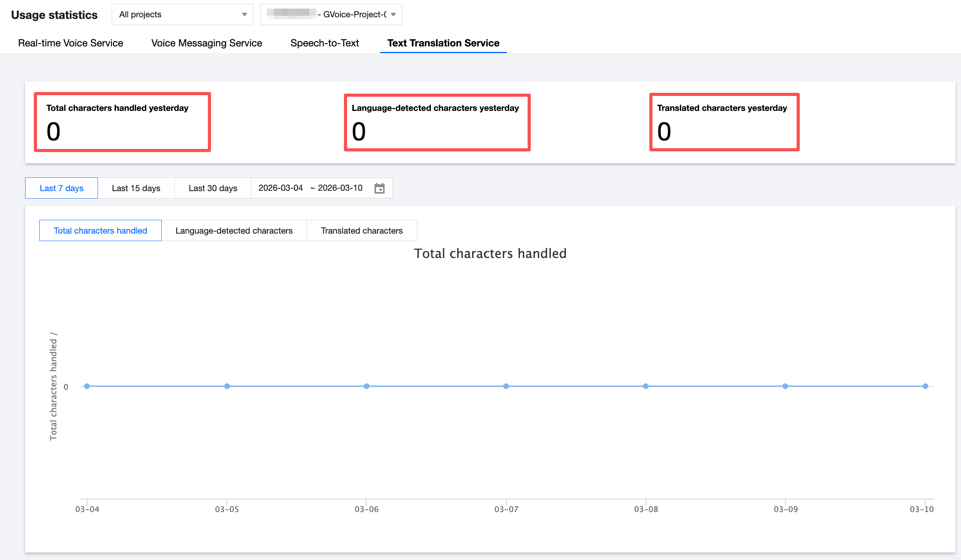
Task: Expand the All projects dropdown
Action: click(182, 15)
